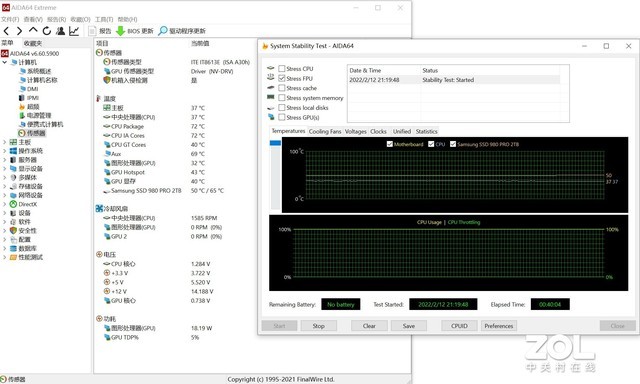Expand the 主板 tree node

[5, 142]
